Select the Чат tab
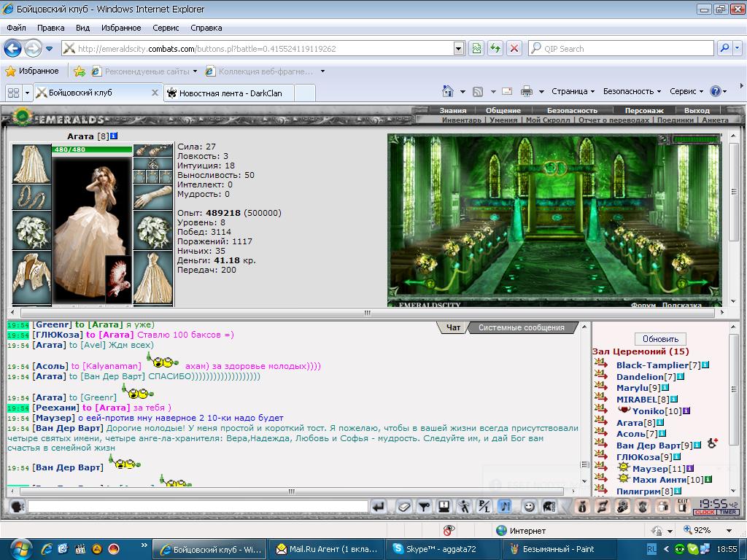Screen dimensions: 747x560 pos(453,327)
